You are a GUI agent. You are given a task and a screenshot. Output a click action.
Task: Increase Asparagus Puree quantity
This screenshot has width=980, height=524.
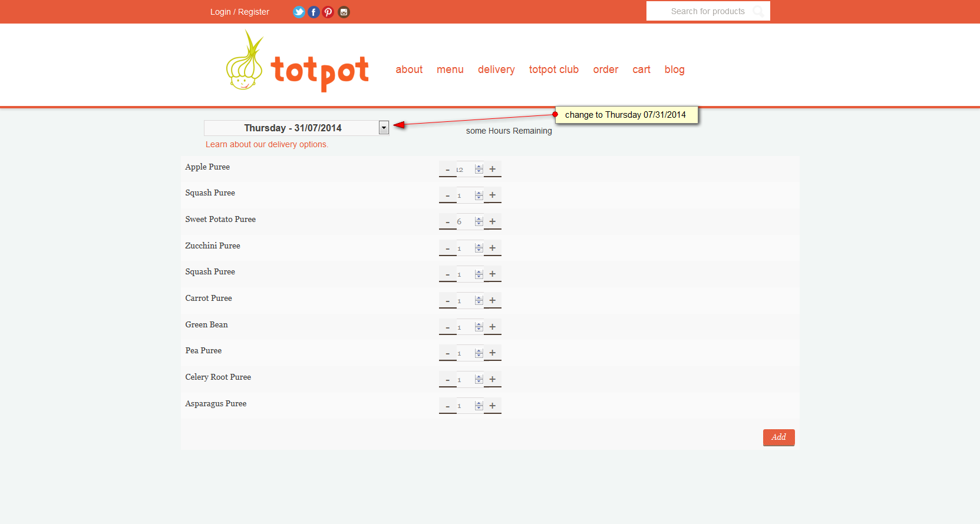pos(493,406)
